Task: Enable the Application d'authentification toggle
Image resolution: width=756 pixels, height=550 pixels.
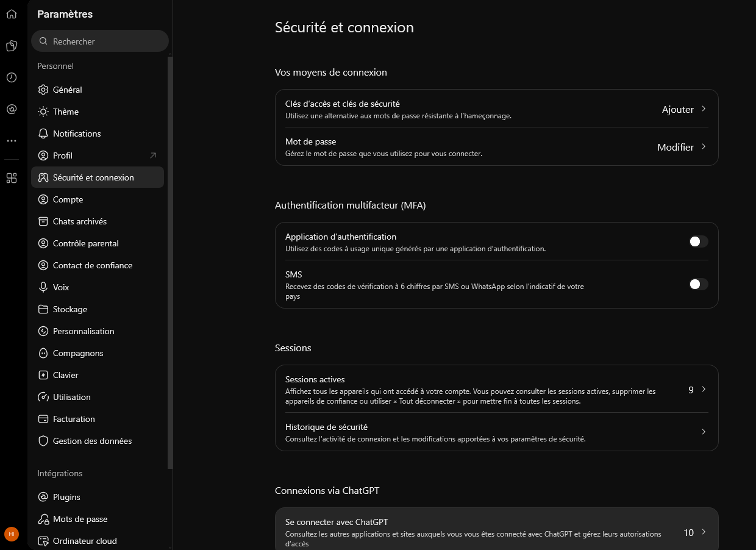Action: [x=699, y=241]
